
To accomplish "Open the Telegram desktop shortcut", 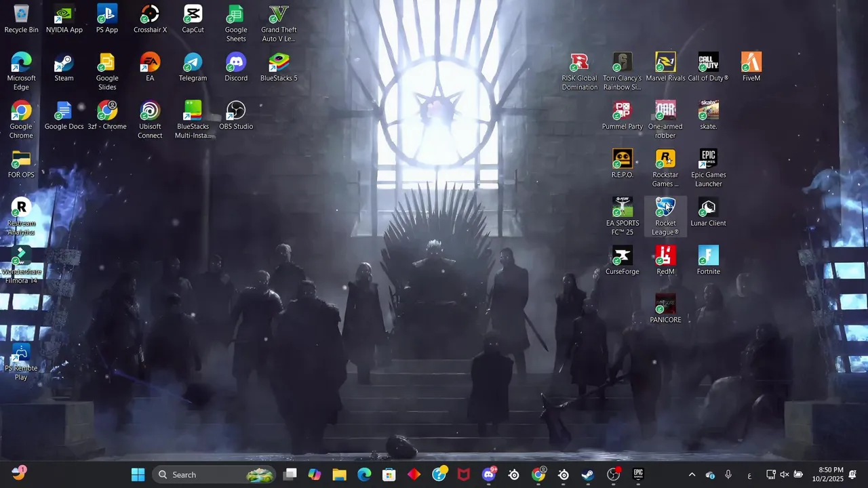I will [x=193, y=67].
